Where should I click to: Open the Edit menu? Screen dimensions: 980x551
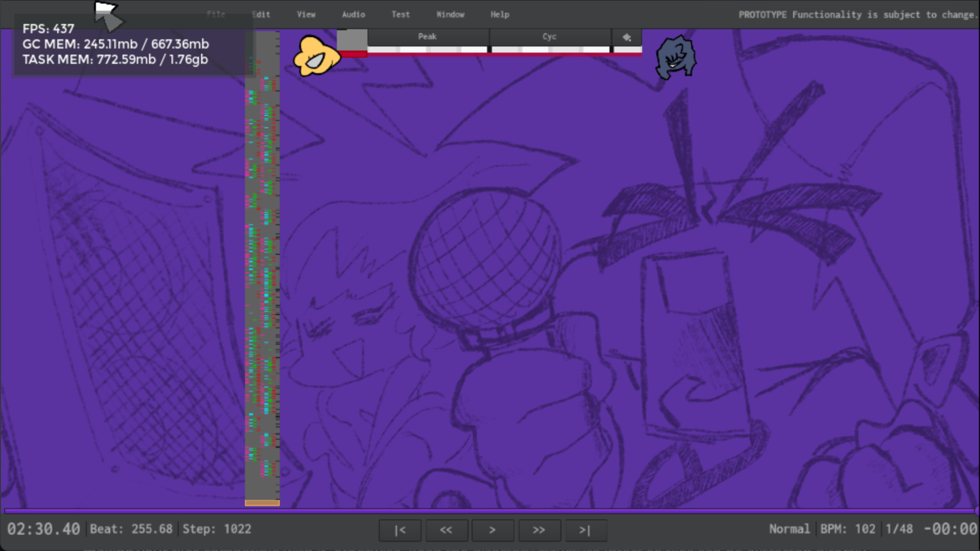[261, 14]
